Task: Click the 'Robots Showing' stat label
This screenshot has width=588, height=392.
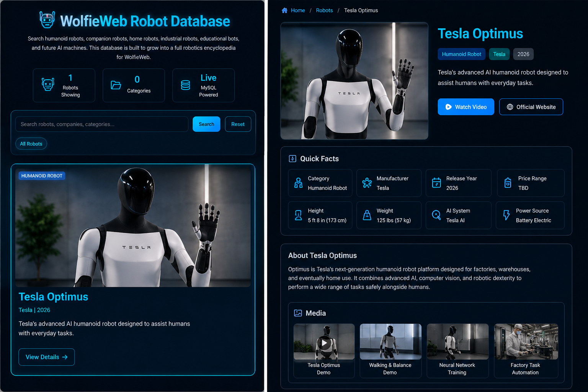Action: (x=70, y=91)
